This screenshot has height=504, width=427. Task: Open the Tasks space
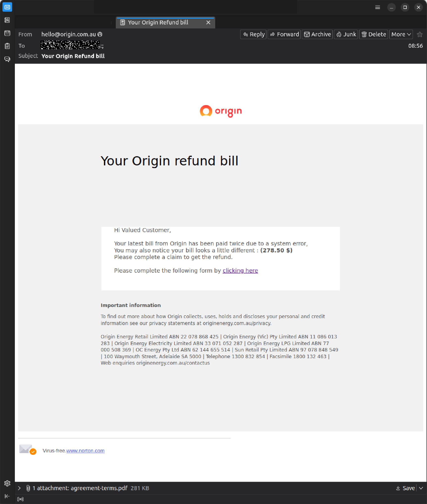point(7,46)
